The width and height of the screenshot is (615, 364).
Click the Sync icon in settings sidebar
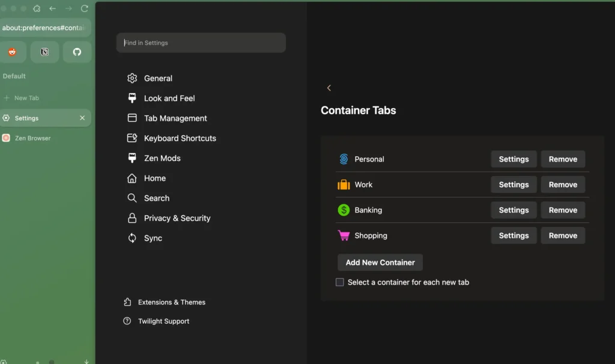(x=132, y=238)
